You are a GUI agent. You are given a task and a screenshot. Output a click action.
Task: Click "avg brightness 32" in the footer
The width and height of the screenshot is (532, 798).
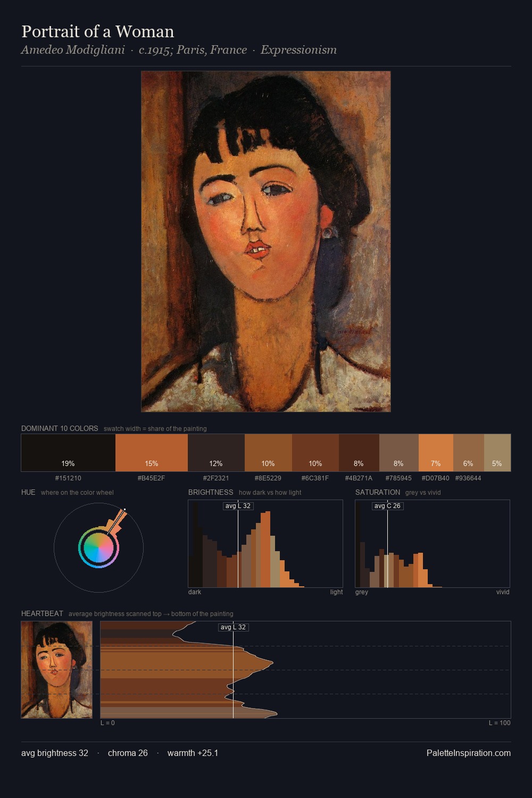(x=55, y=753)
